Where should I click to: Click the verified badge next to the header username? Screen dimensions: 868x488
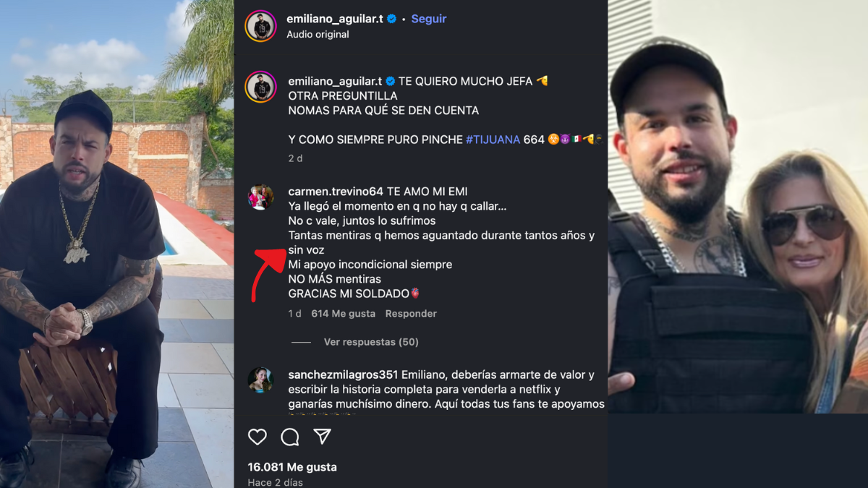click(x=391, y=20)
